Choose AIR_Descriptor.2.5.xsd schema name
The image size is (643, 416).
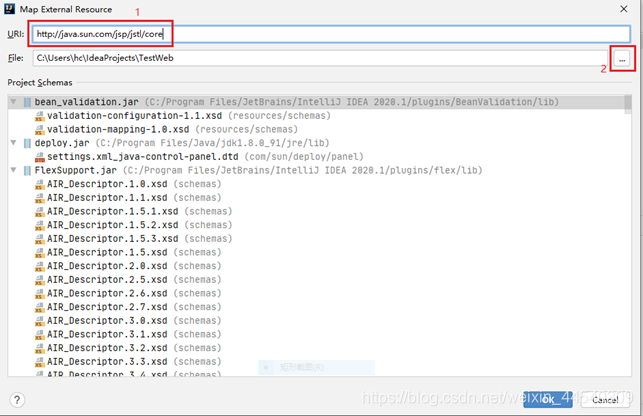point(107,280)
